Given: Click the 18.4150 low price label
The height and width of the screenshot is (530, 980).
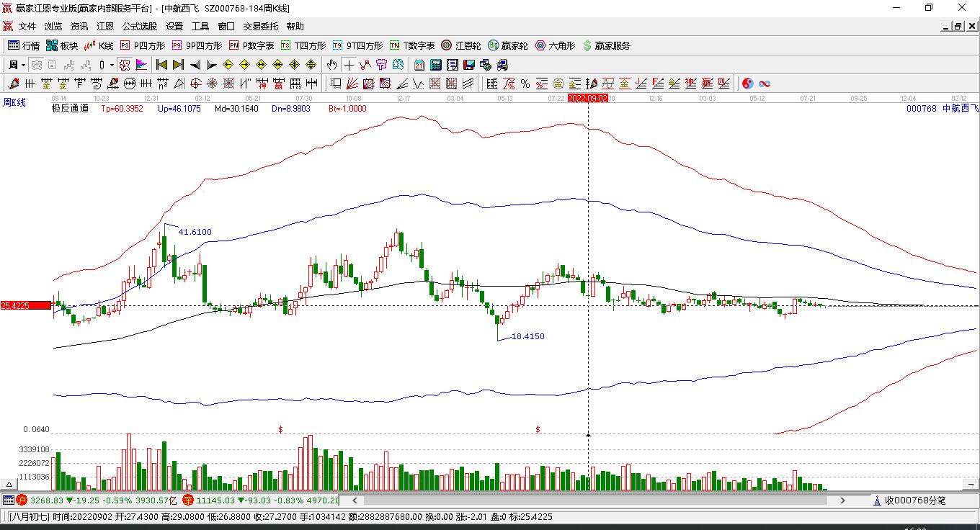Looking at the screenshot, I should click(x=528, y=336).
